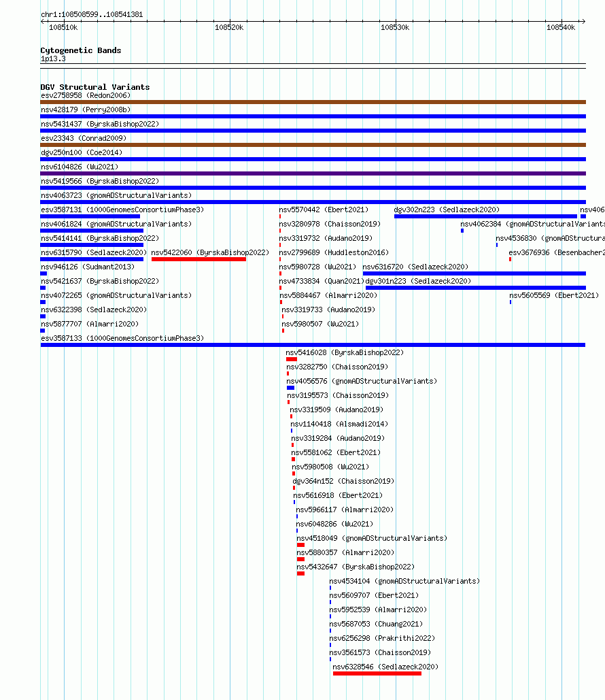The image size is (605, 700).
Task: Select nsv3319732 (Audano2019) label
Action: (326, 238)
